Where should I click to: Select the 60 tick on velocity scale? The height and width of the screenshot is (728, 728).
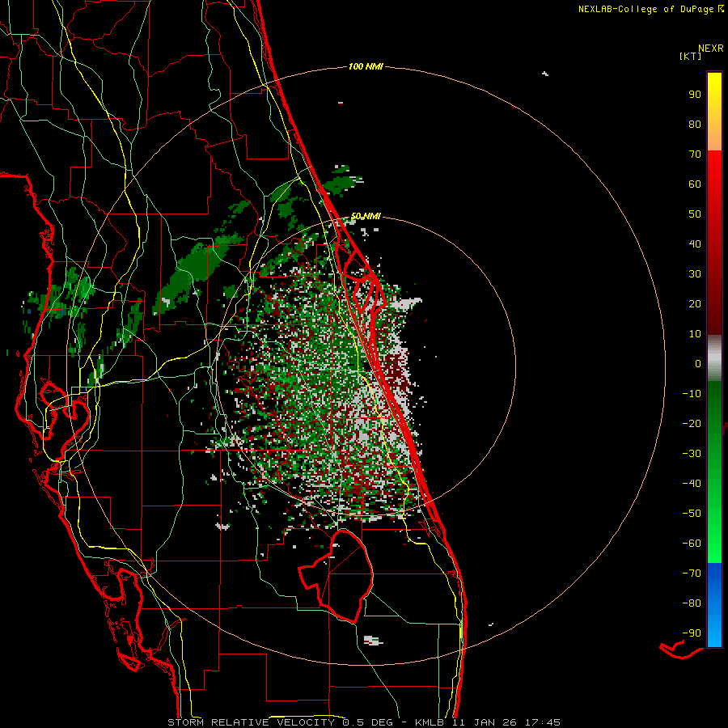[695, 184]
